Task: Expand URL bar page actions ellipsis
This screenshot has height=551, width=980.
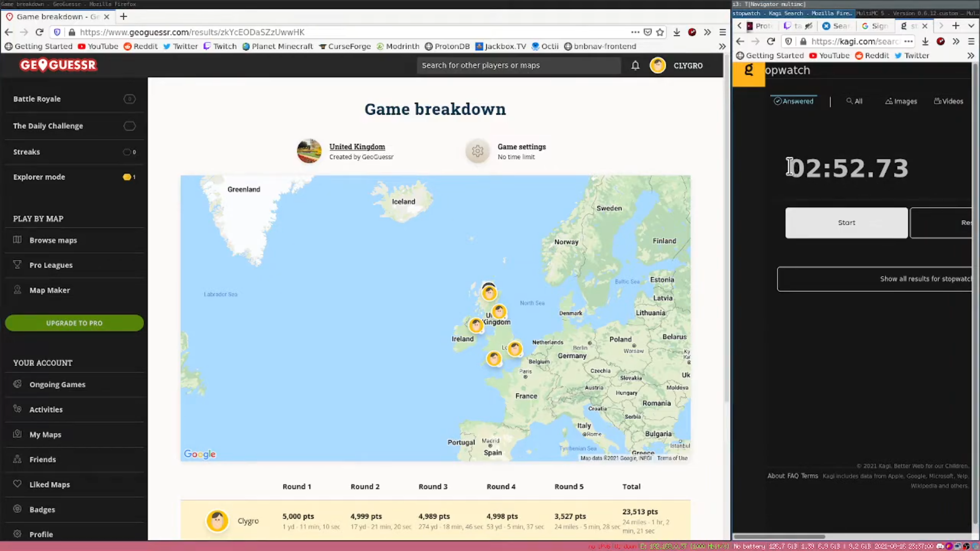Action: (635, 32)
